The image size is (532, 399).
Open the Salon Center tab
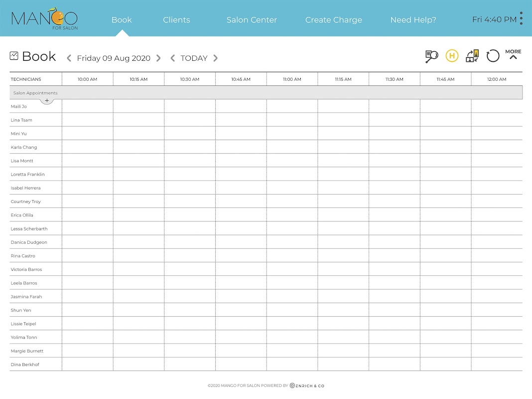[252, 19]
